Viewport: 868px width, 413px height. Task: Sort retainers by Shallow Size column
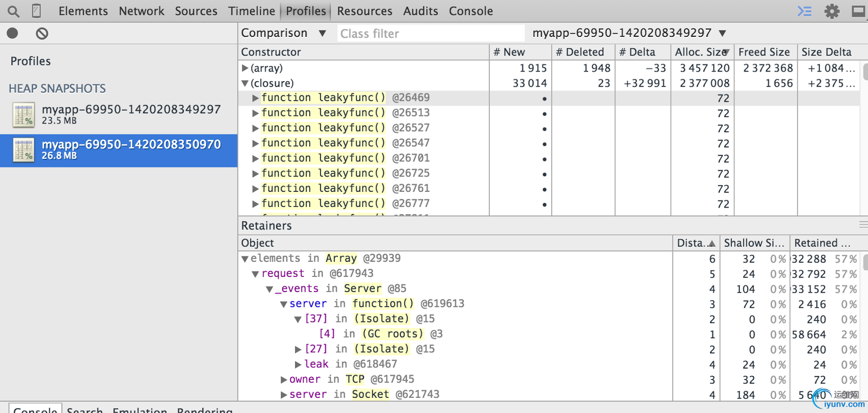[755, 243]
